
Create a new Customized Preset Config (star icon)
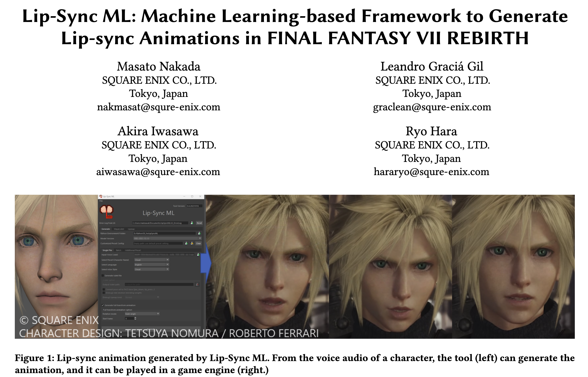192,243
